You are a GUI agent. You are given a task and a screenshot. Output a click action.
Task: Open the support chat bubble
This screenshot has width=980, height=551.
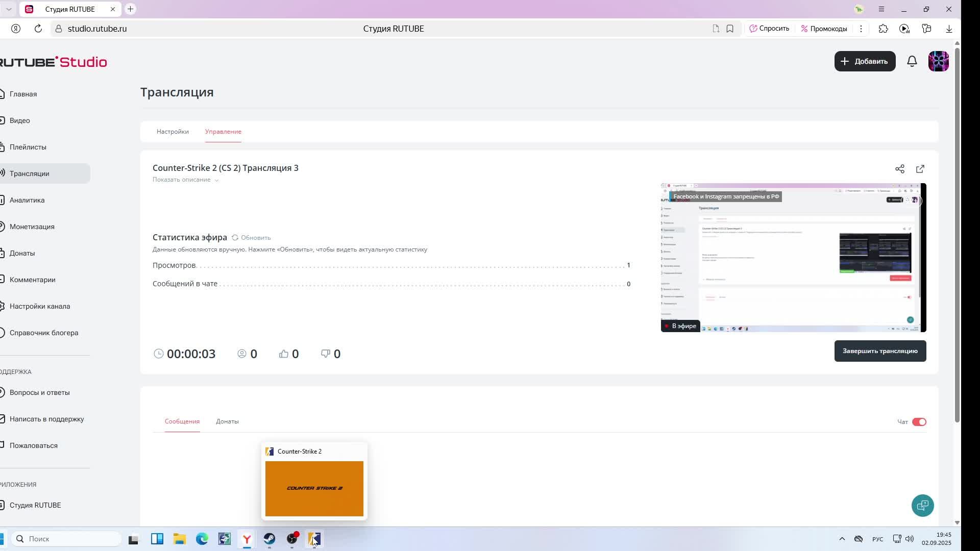922,506
